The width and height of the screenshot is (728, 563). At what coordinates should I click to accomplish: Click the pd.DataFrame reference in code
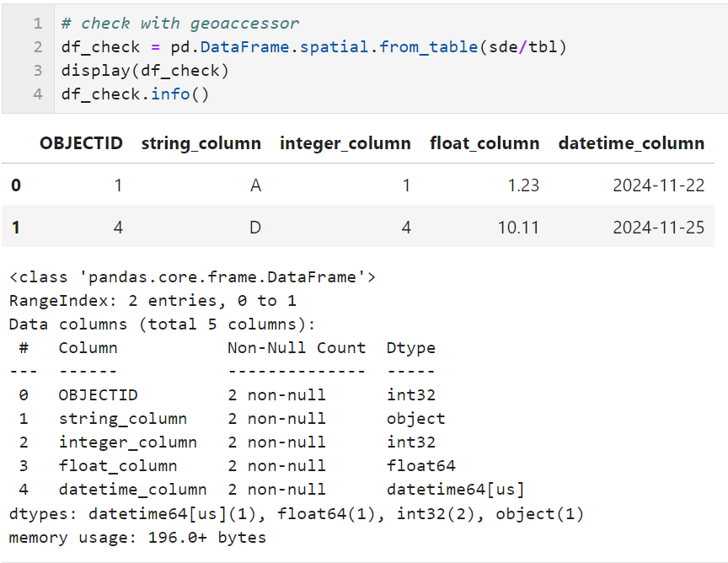(217, 46)
